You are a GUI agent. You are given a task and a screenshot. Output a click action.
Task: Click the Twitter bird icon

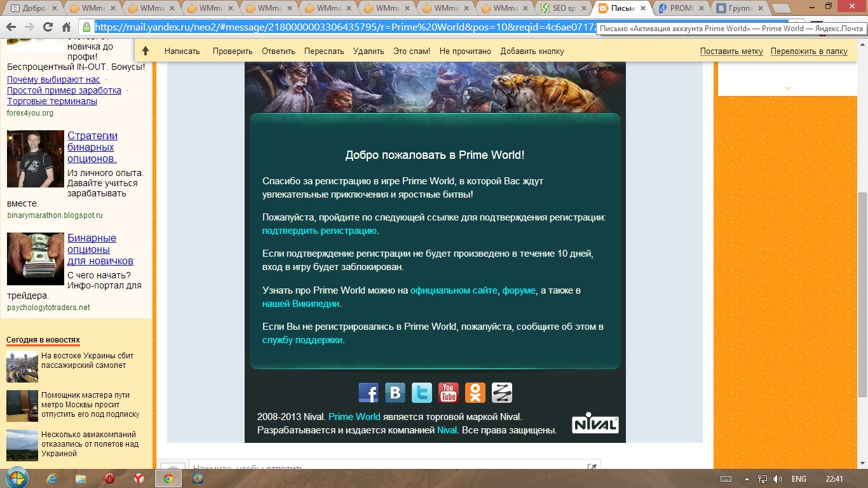coord(422,393)
